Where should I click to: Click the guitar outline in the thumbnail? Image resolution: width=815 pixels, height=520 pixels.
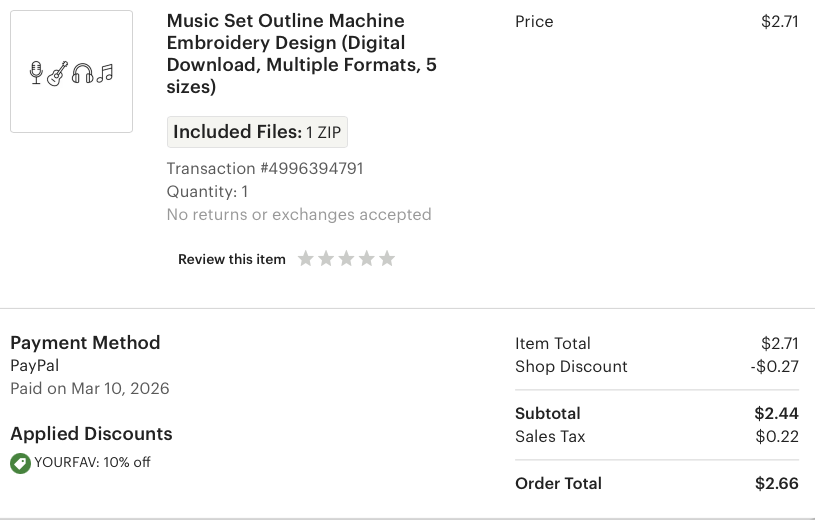pos(58,73)
